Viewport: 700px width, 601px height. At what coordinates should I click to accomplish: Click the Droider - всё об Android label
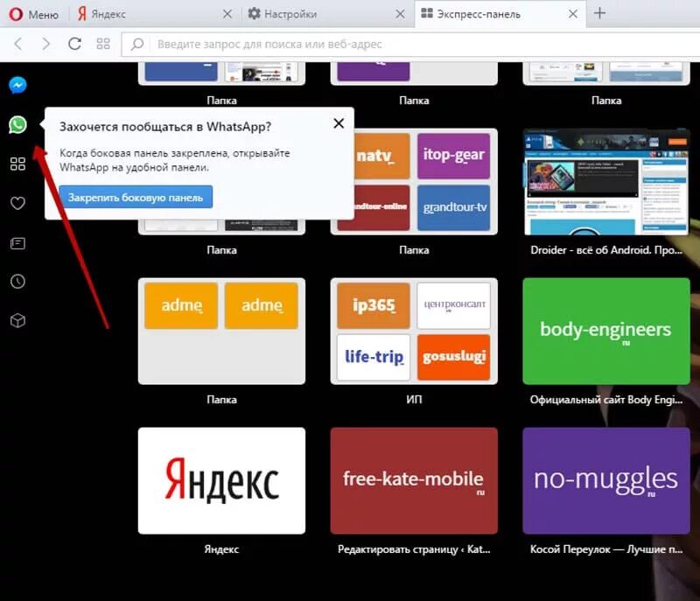tap(606, 250)
